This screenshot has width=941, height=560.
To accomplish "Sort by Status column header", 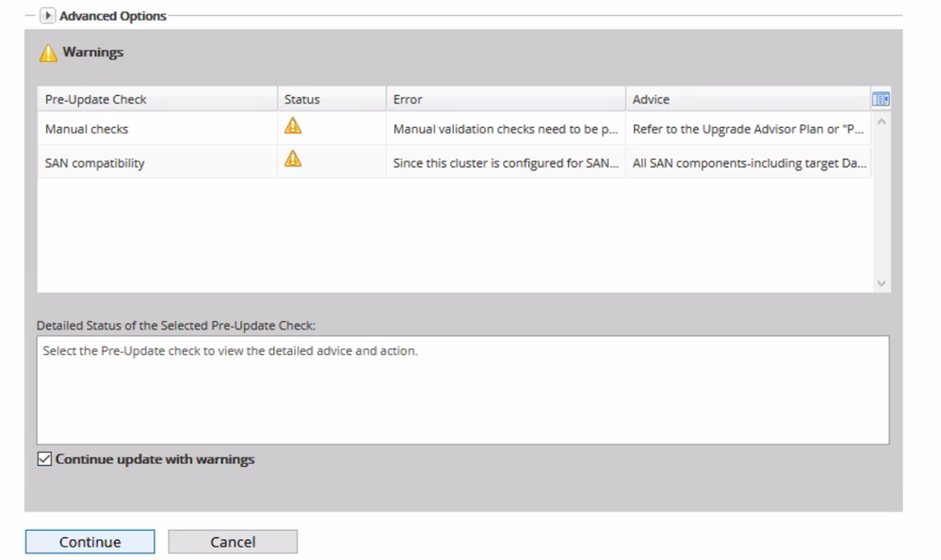I will point(302,99).
